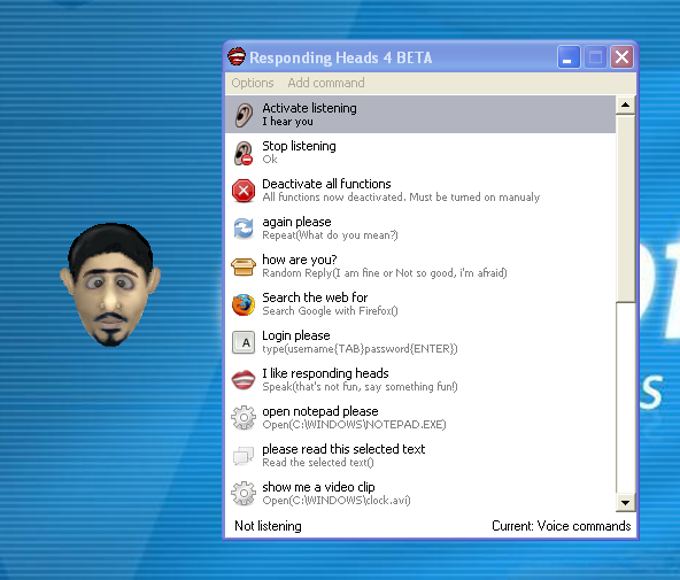Select the 'Login please' command text
The image size is (680, 580).
pyautogui.click(x=296, y=336)
